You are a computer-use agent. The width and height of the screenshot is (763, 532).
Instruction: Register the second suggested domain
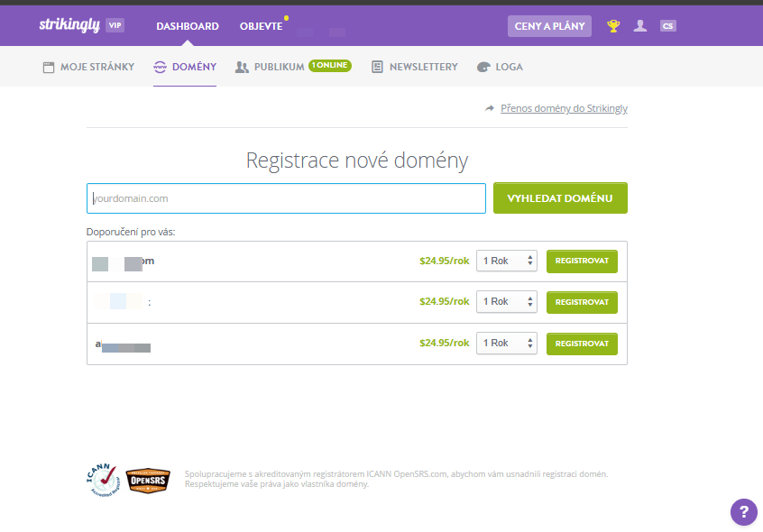pos(582,302)
